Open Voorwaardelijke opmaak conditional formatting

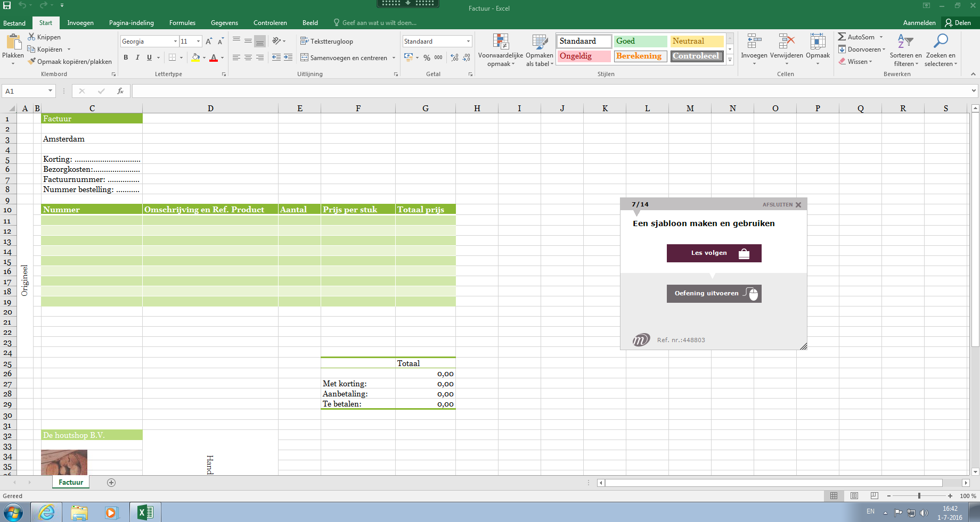(x=501, y=50)
